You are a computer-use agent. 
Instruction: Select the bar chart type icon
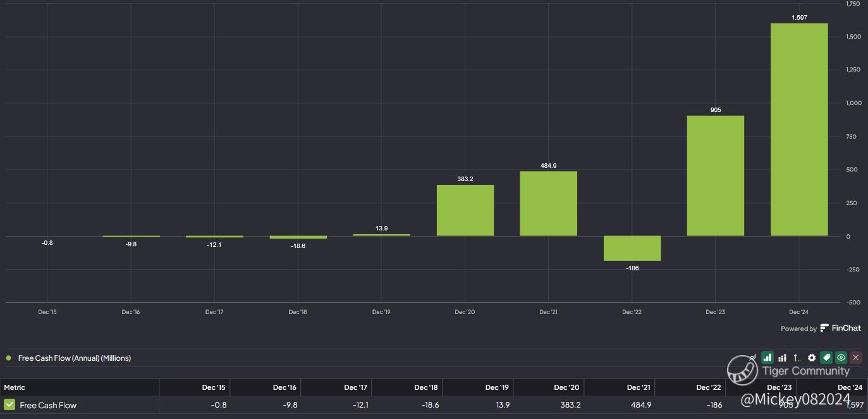[x=767, y=358]
